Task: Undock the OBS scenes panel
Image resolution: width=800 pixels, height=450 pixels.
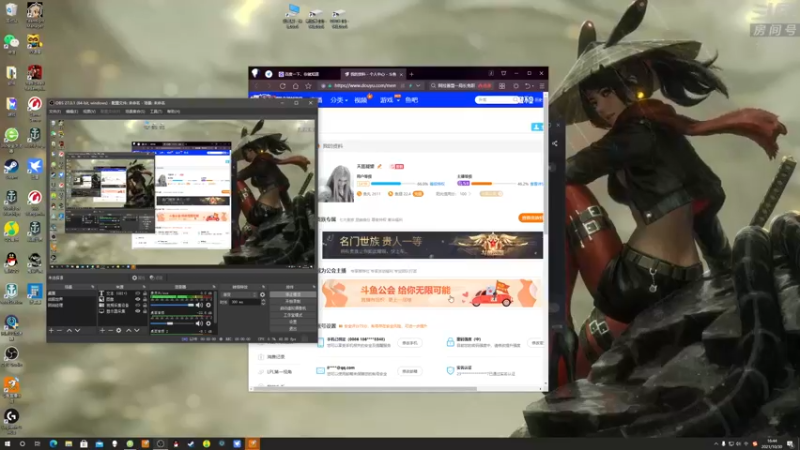Action: pos(92,287)
